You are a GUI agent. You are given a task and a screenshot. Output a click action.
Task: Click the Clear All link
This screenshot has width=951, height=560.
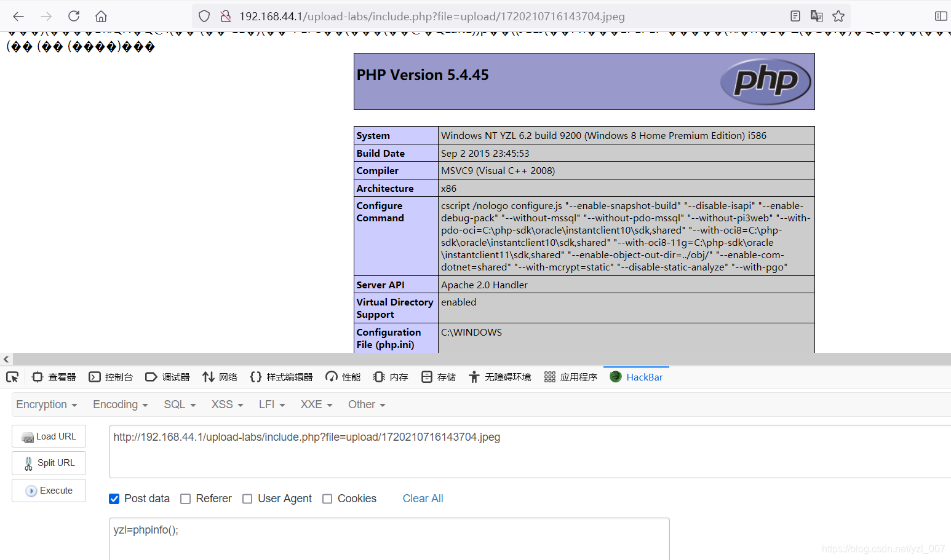[423, 499]
